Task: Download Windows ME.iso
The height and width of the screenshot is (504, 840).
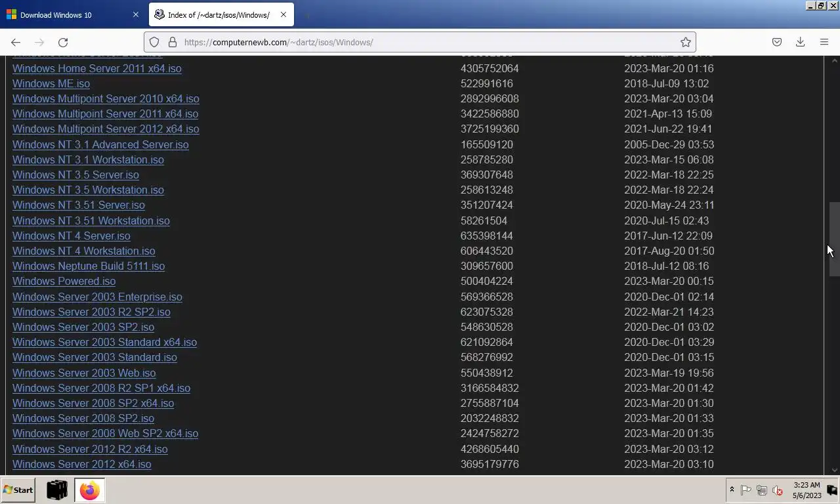Action: (x=51, y=83)
